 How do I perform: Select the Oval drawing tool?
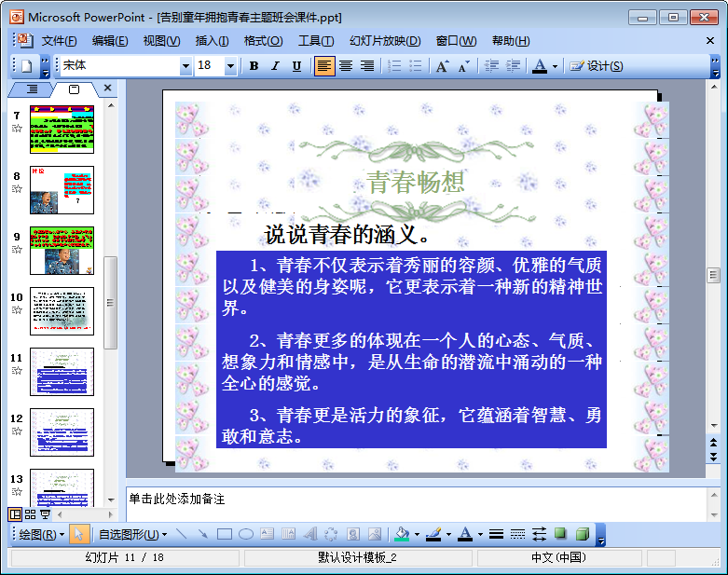245,535
